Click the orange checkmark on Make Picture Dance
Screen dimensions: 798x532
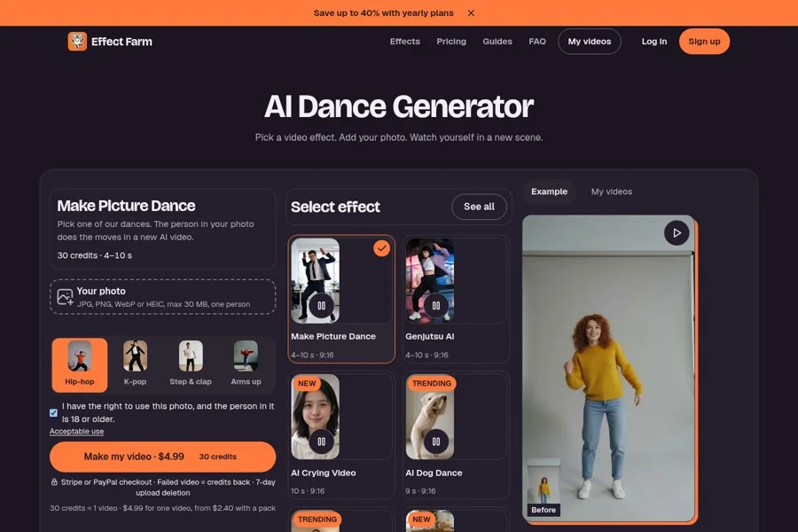pos(381,248)
